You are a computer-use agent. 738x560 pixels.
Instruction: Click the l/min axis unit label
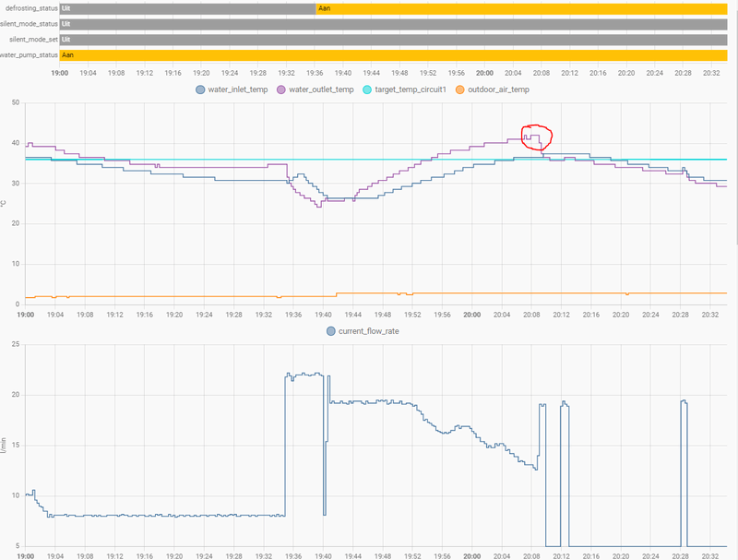[x=4, y=446]
